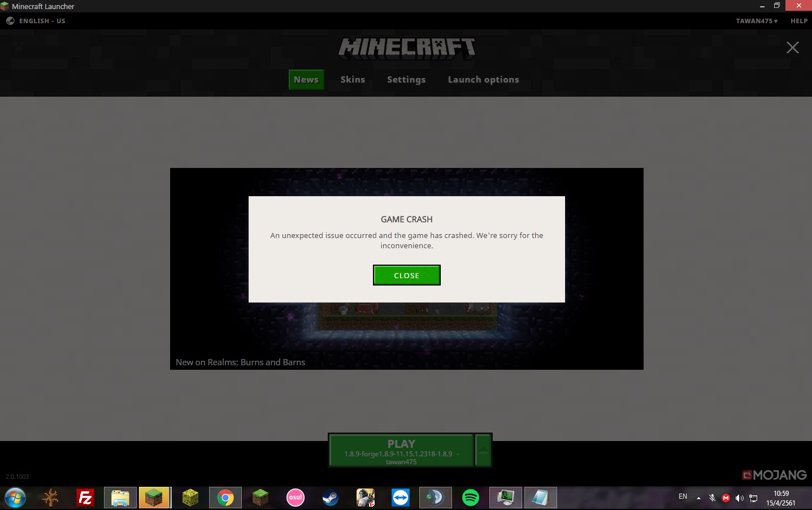Click the globe language icon
This screenshot has height=510, width=812.
[x=10, y=21]
